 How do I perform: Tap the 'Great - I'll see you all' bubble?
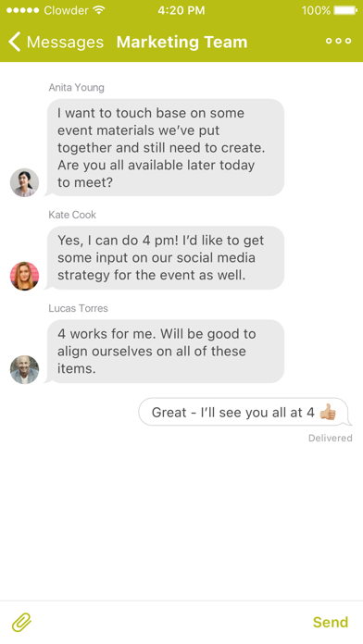coord(244,412)
